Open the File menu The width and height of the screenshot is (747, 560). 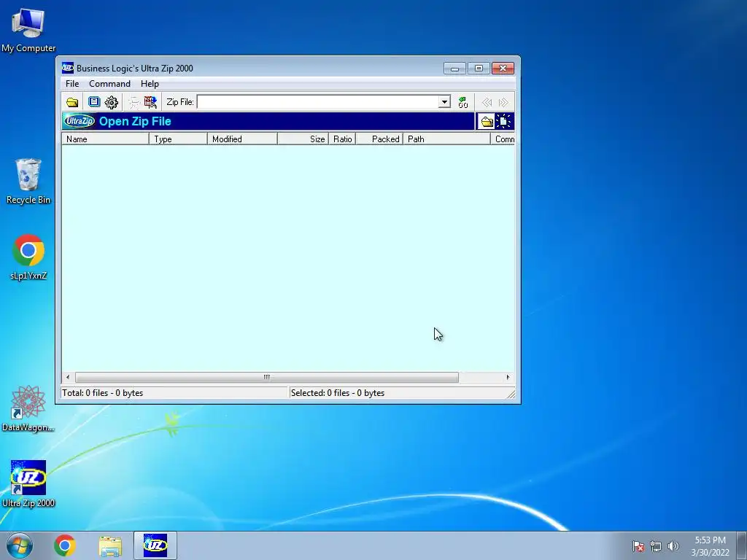point(72,84)
